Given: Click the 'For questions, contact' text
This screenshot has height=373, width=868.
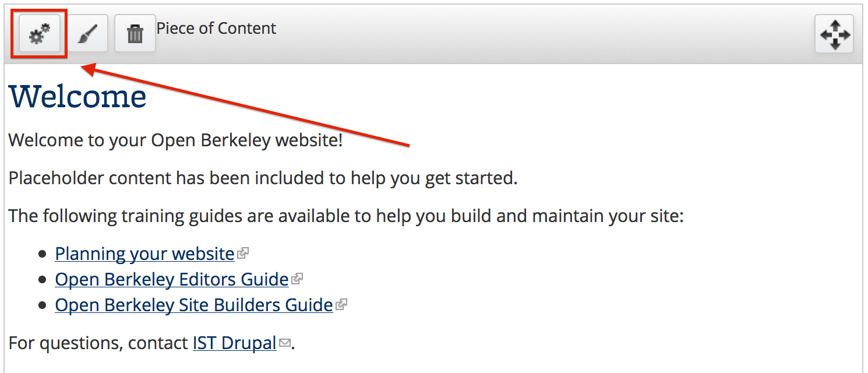Looking at the screenshot, I should point(98,343).
